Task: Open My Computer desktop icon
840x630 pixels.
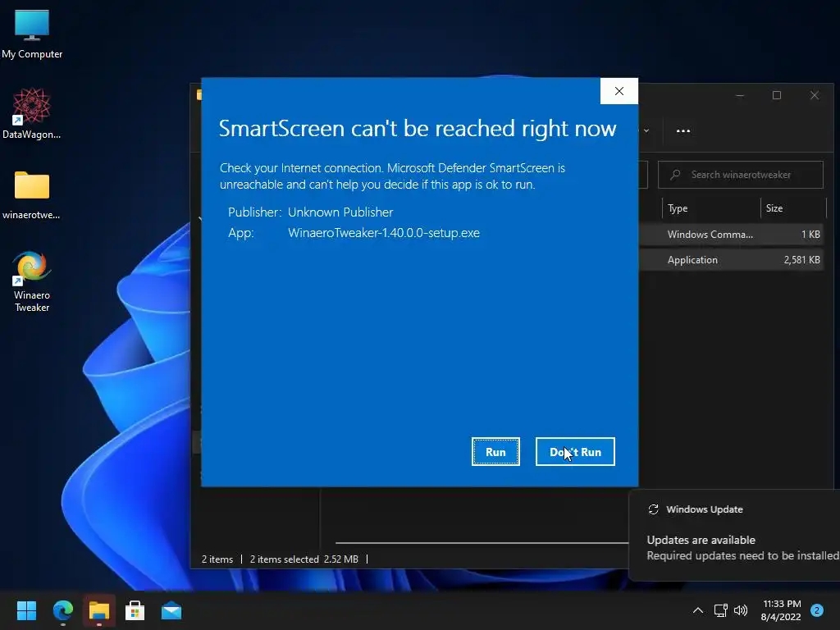Action: point(32,34)
